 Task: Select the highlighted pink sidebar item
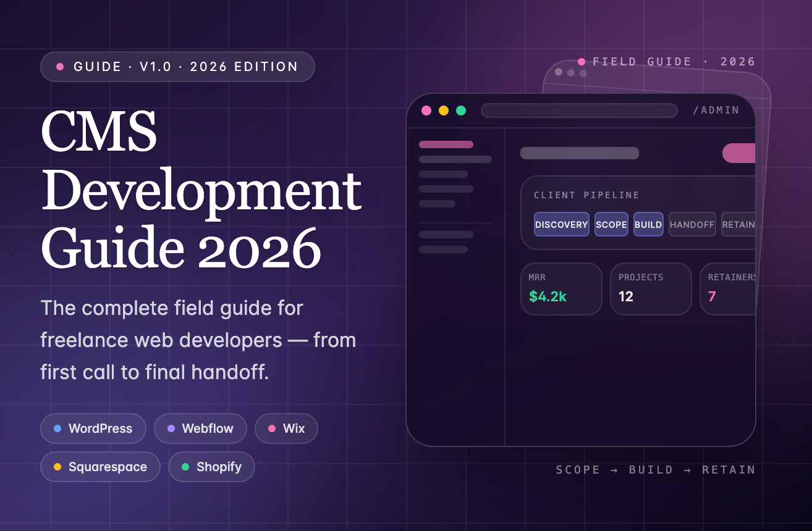pos(446,144)
